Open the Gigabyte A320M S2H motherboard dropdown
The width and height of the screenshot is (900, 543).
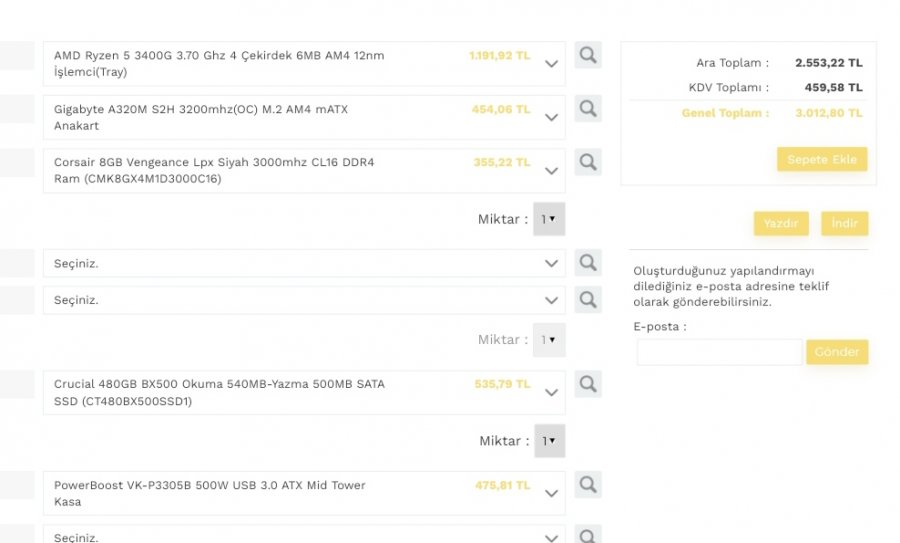pyautogui.click(x=551, y=117)
